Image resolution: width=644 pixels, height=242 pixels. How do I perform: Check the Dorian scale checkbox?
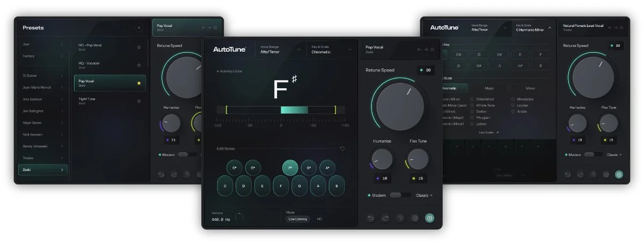click(472, 111)
